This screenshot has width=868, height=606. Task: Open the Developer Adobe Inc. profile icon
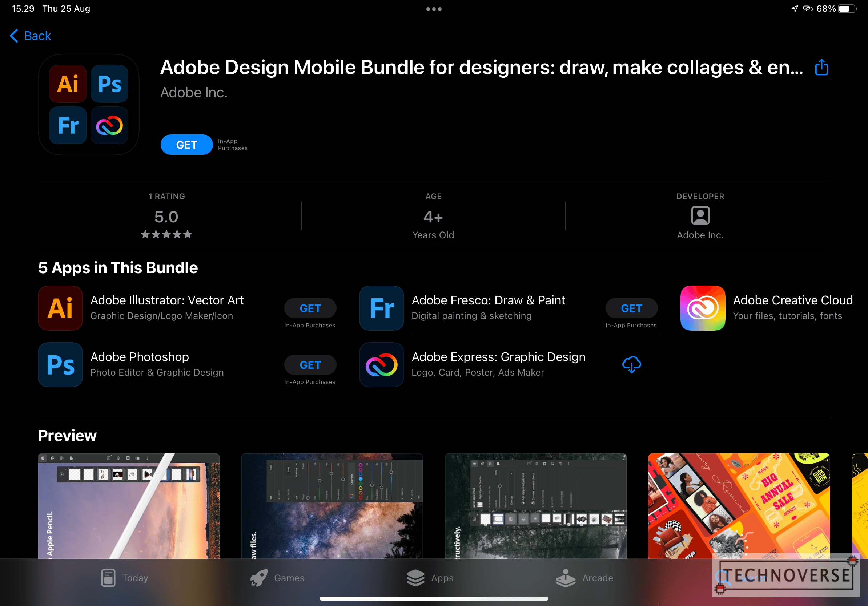700,216
